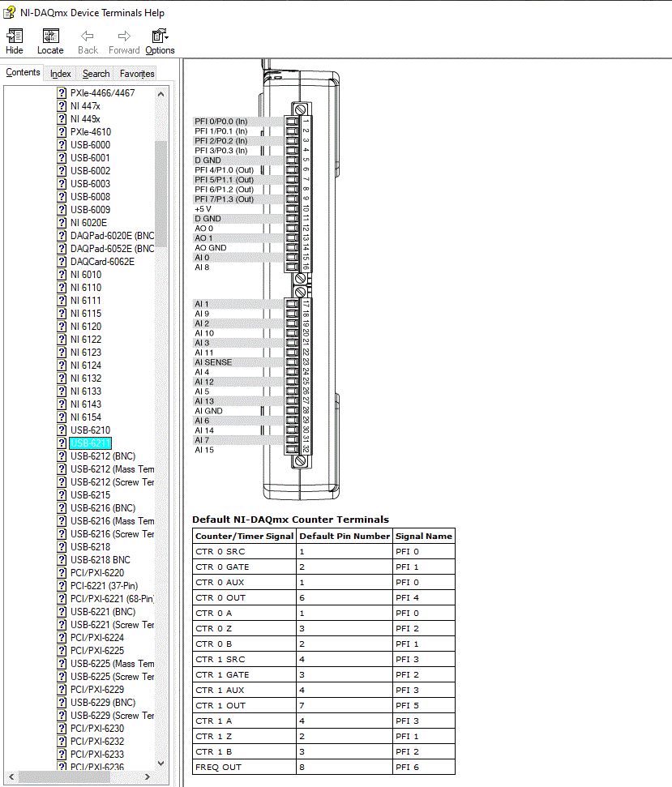This screenshot has height=787, width=672.
Task: Switch to the Search tab
Action: click(x=96, y=74)
